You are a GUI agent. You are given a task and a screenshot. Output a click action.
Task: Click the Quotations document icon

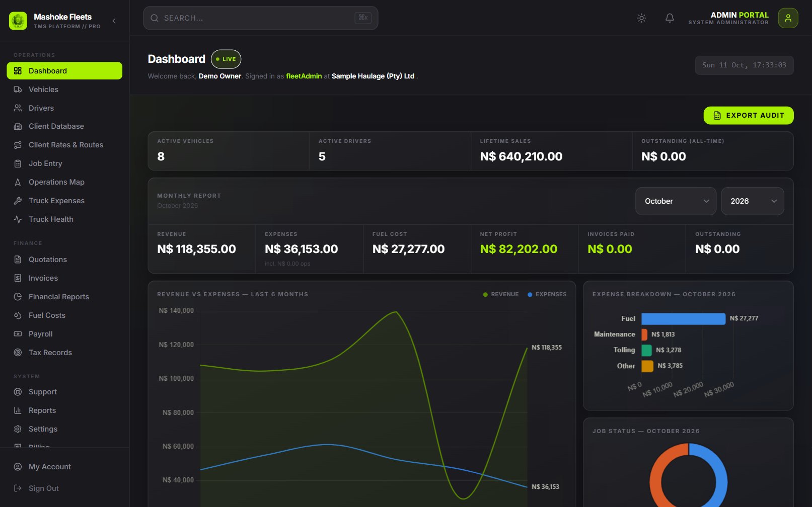pos(18,260)
